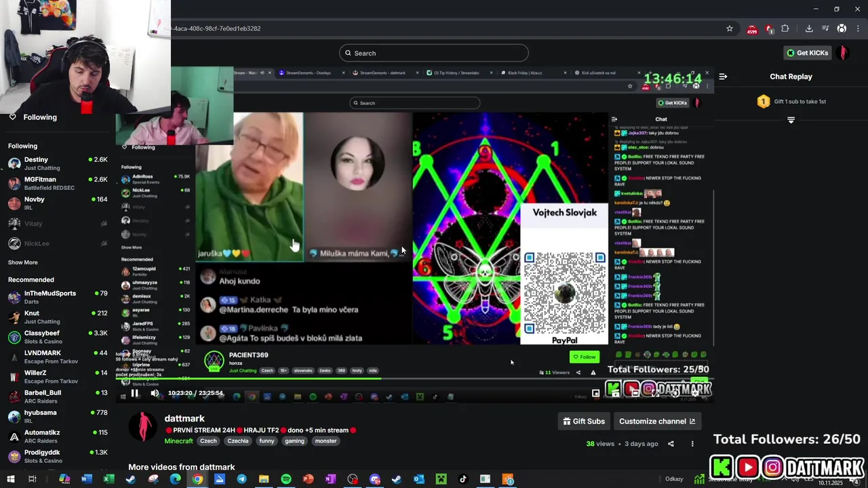868x488 pixels.
Task: Pause the video playback
Action: click(134, 393)
